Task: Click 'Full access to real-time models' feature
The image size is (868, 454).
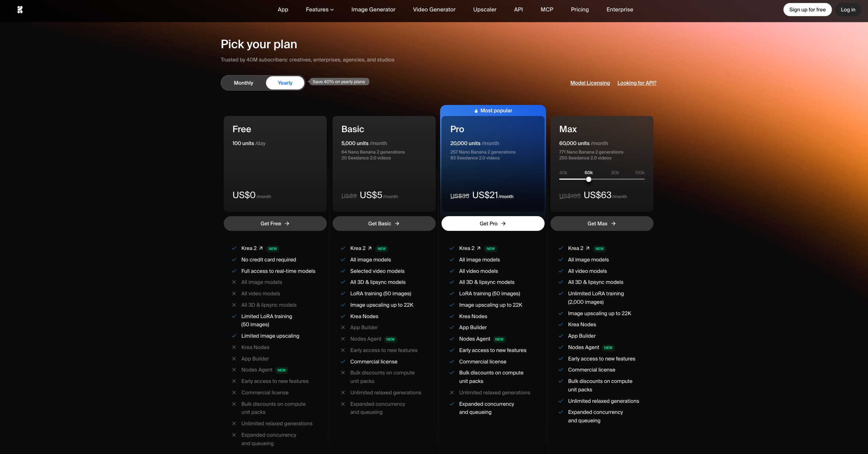Action: [x=278, y=271]
